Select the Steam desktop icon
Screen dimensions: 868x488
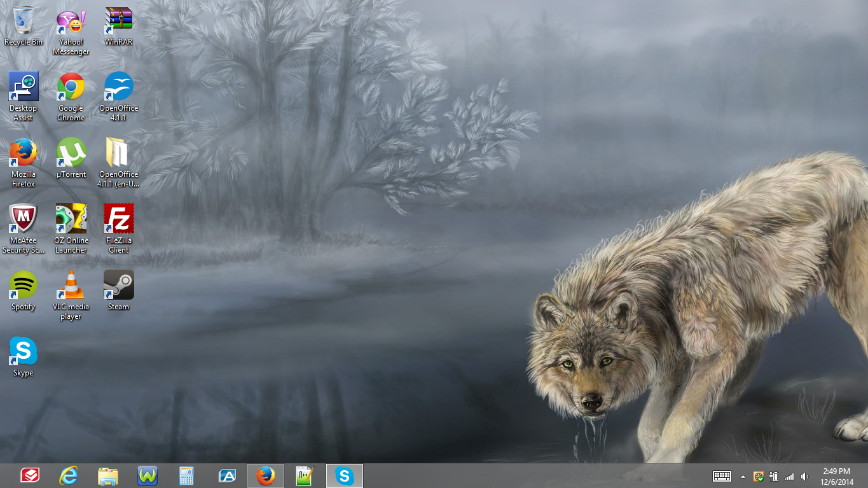118,286
